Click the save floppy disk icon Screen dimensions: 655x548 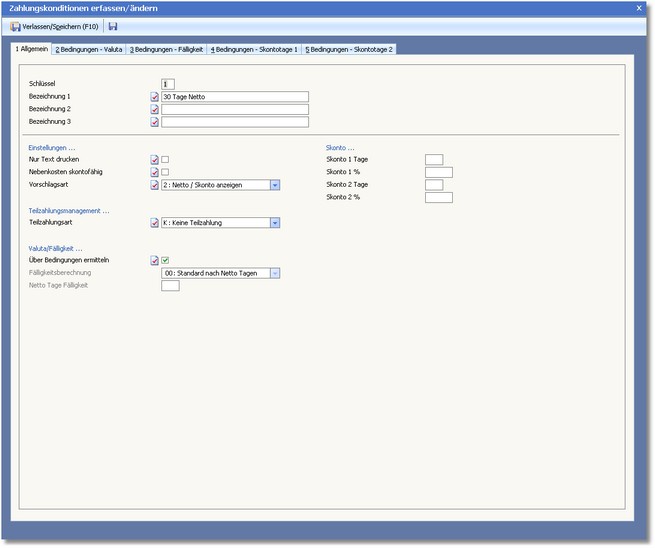[x=112, y=26]
